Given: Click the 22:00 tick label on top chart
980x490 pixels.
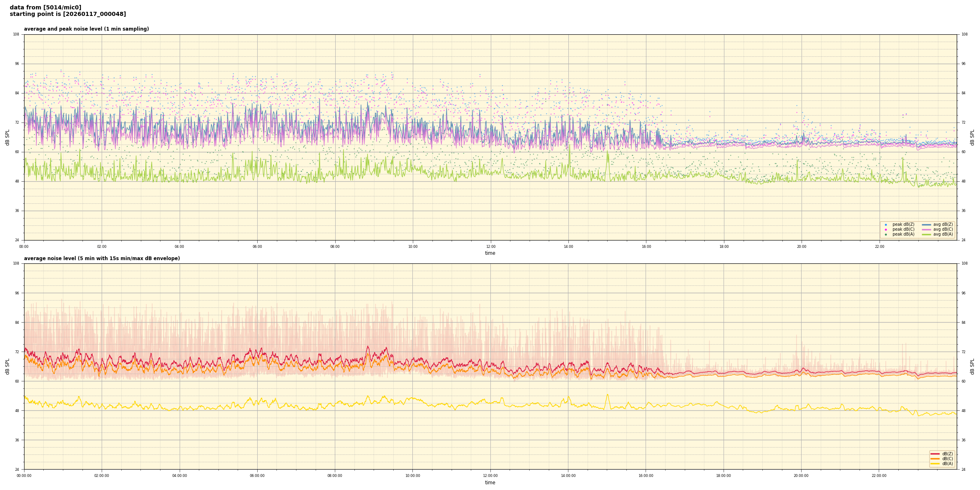Looking at the screenshot, I should pos(879,247).
